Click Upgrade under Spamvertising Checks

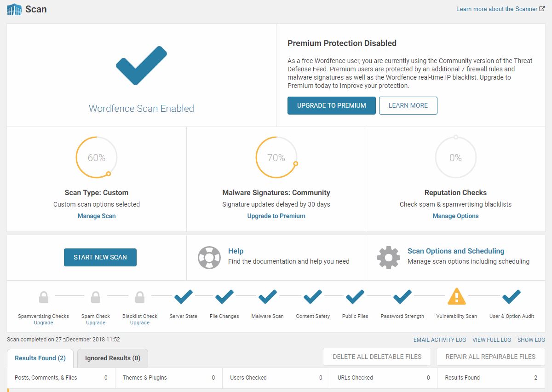(x=44, y=323)
